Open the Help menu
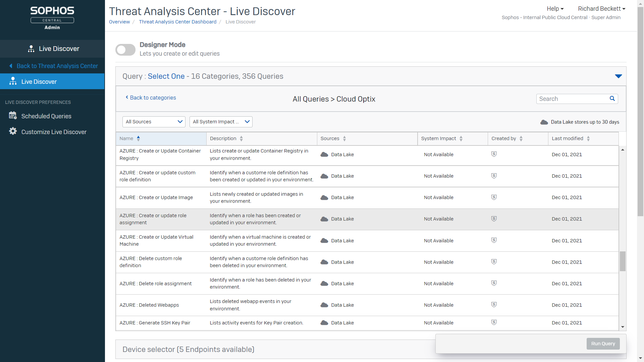Viewport: 644px width, 362px height. 555,9
